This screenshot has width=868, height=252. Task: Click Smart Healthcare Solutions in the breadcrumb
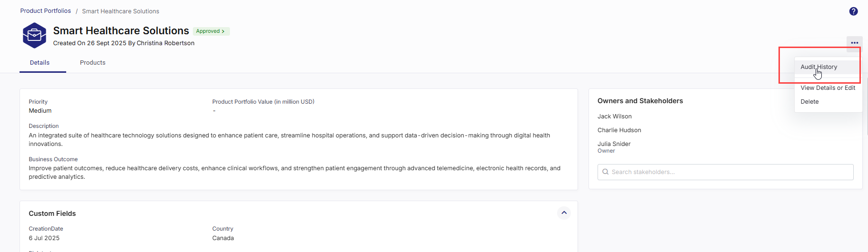pos(120,11)
